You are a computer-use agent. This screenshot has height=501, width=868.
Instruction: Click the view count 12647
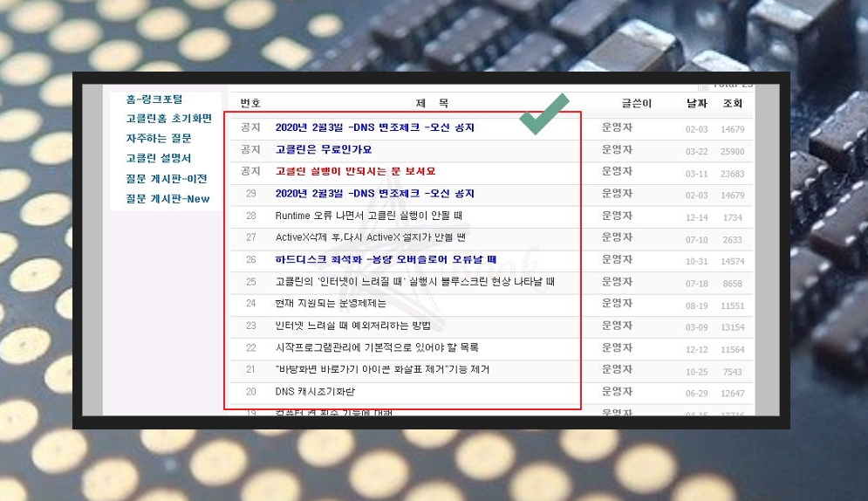click(733, 394)
